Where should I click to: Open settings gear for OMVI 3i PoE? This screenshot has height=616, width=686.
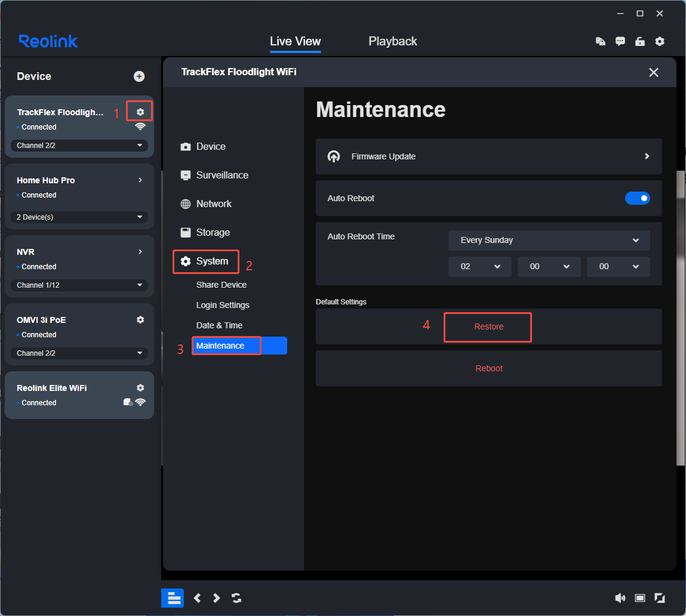click(x=140, y=320)
